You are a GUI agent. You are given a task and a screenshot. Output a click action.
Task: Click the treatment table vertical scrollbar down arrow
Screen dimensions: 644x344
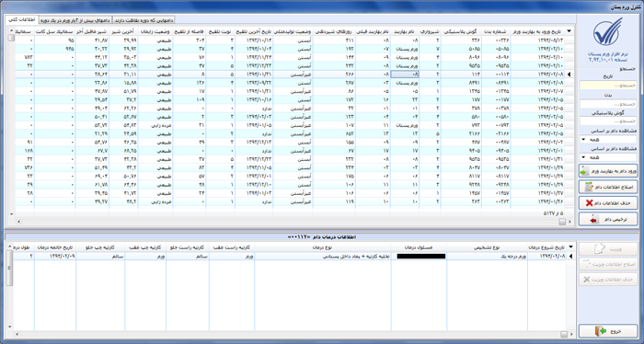coord(10,327)
